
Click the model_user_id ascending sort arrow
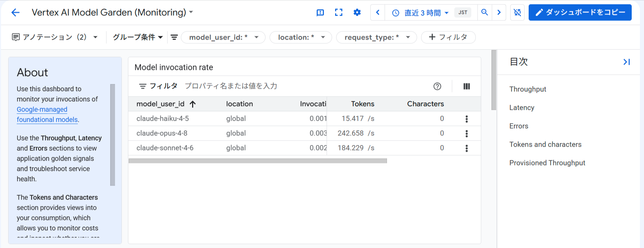pyautogui.click(x=193, y=104)
